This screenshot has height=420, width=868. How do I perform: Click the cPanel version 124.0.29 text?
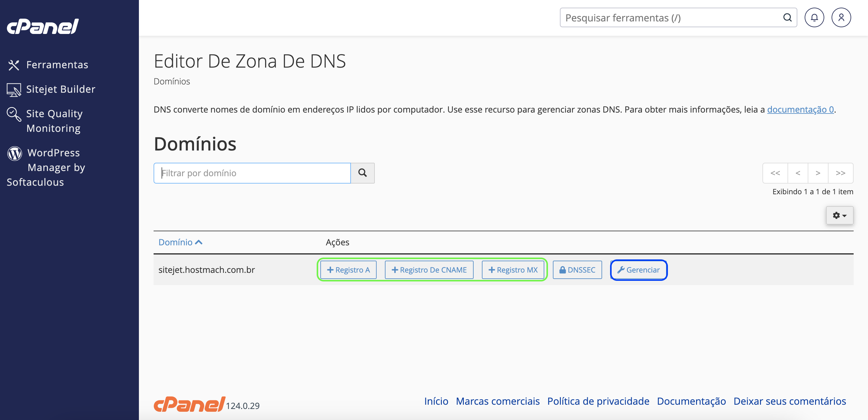tap(243, 406)
